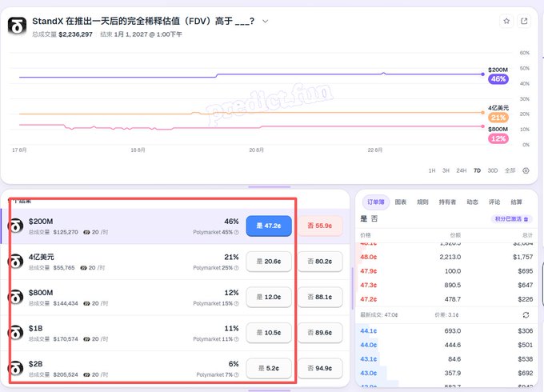Star this StandX market as favorite
The height and width of the screenshot is (392, 544).
tap(506, 21)
